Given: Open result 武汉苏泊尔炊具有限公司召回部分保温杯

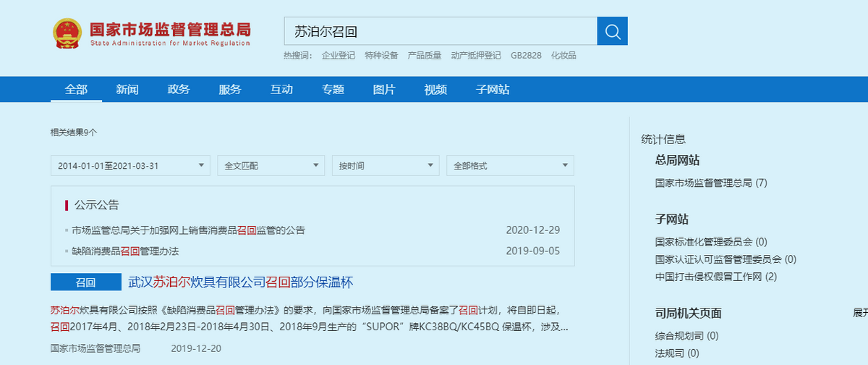Looking at the screenshot, I should tap(241, 282).
